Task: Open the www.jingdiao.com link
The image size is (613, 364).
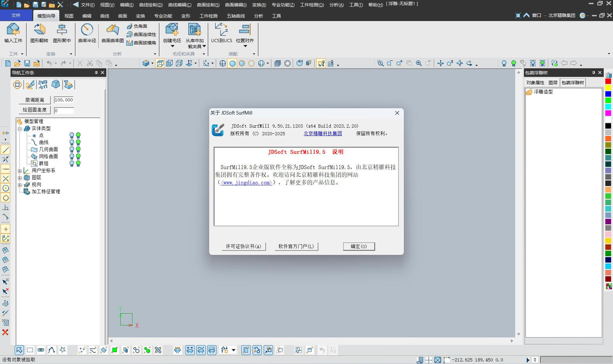Action: [246, 182]
